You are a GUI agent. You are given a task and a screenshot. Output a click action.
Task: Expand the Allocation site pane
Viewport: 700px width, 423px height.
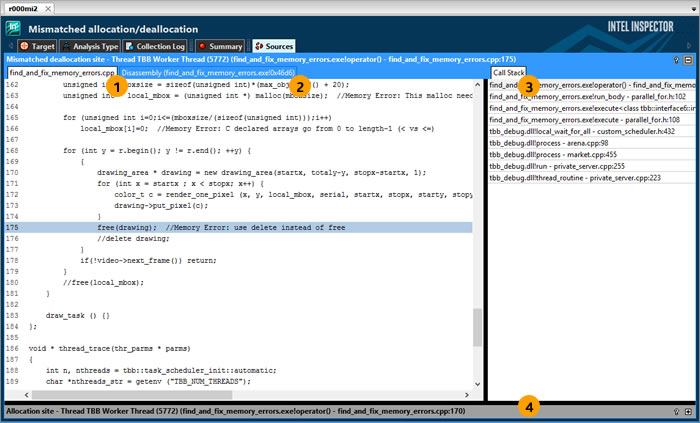point(688,411)
